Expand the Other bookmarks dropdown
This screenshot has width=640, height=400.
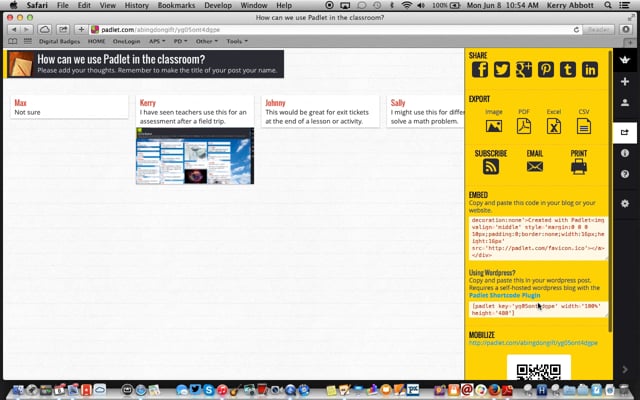pos(207,41)
